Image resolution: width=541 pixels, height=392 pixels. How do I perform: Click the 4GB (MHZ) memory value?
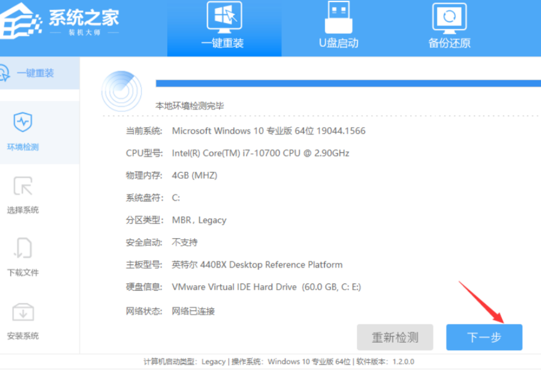[x=195, y=175]
